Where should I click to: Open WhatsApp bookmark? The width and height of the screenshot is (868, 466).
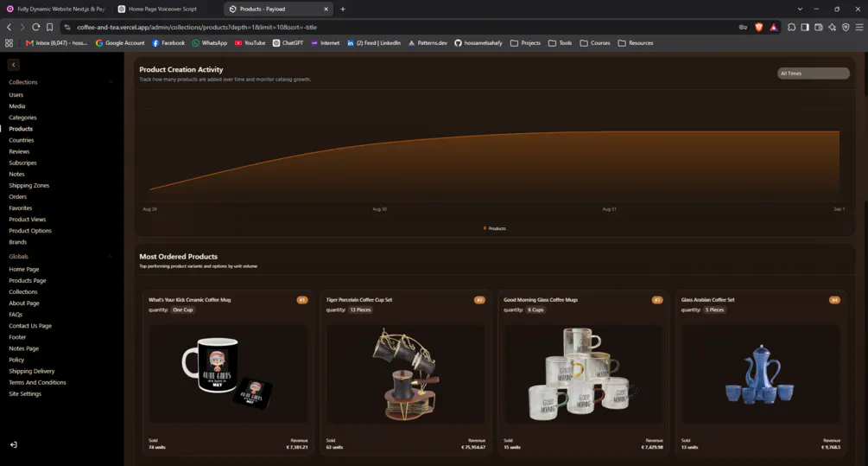(x=210, y=42)
